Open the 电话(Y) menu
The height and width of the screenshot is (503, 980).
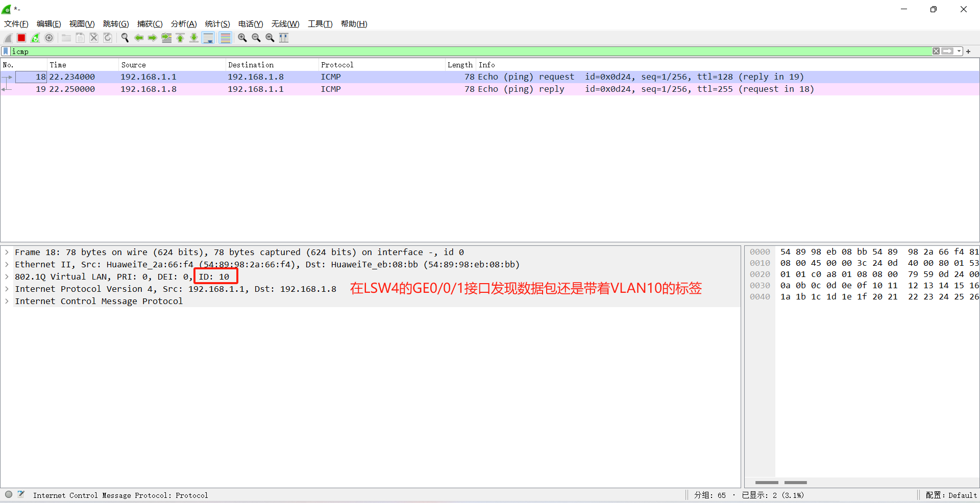pyautogui.click(x=251, y=24)
